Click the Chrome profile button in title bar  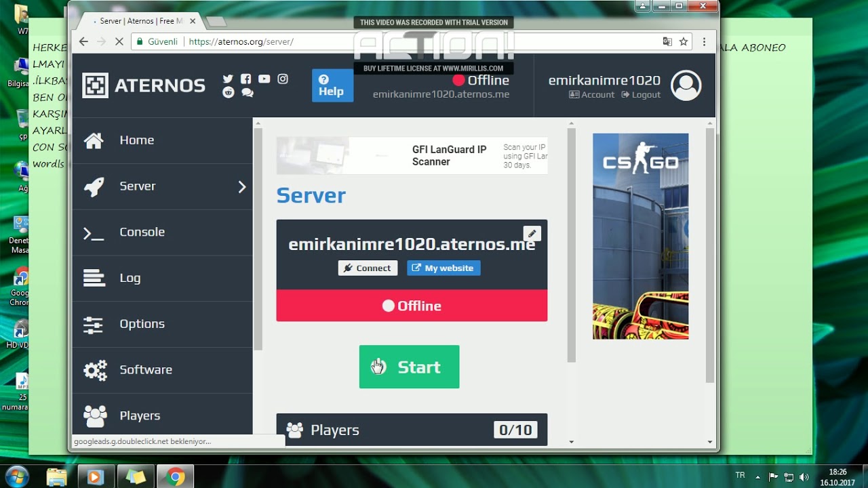pos(642,6)
